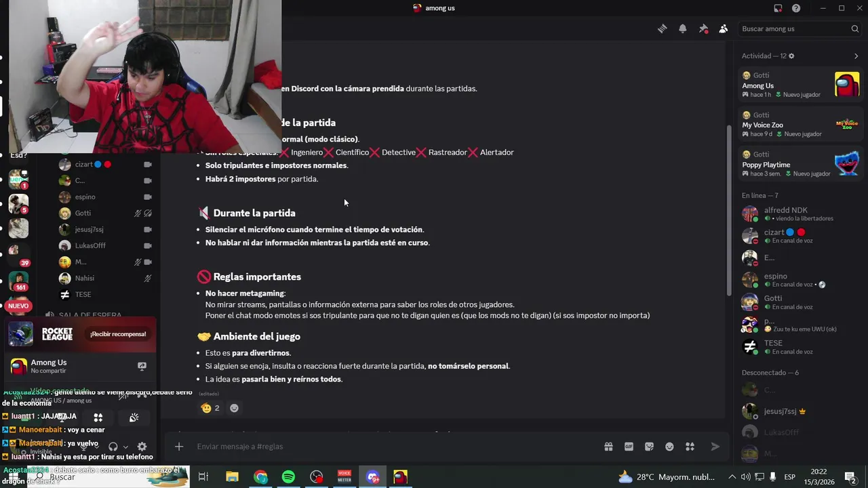
Task: Type area Enviar mensaje a #reglas
Action: click(x=393, y=447)
